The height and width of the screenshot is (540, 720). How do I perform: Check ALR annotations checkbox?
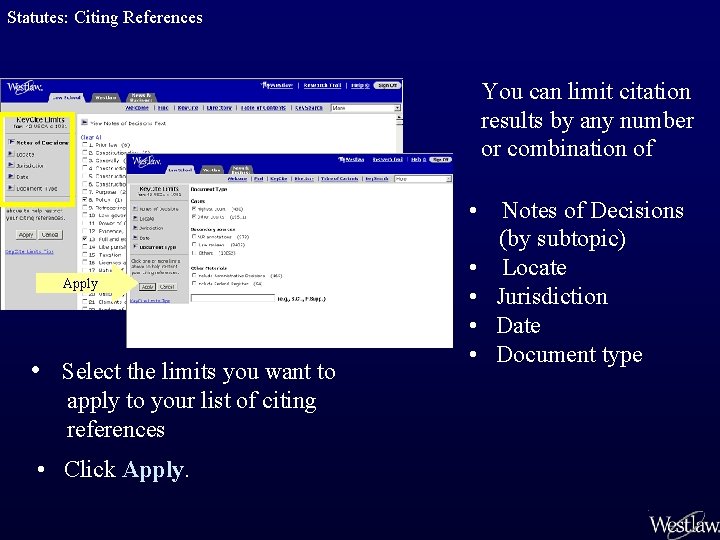tap(194, 236)
